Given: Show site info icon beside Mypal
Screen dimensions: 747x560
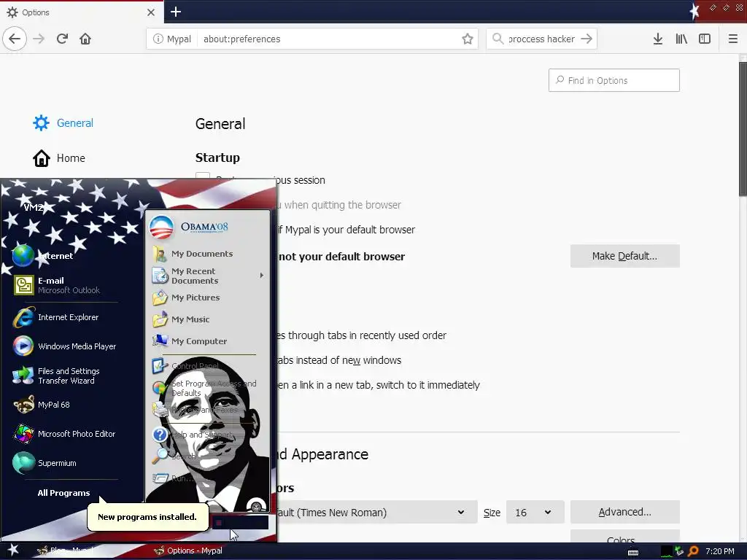Looking at the screenshot, I should [x=158, y=39].
